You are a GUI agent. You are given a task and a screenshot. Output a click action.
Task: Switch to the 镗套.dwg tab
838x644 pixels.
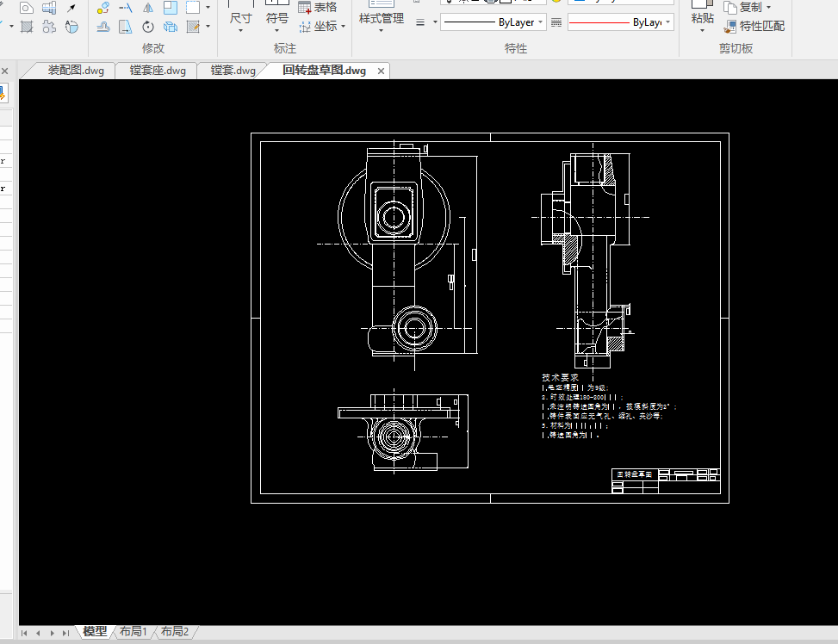pyautogui.click(x=233, y=71)
